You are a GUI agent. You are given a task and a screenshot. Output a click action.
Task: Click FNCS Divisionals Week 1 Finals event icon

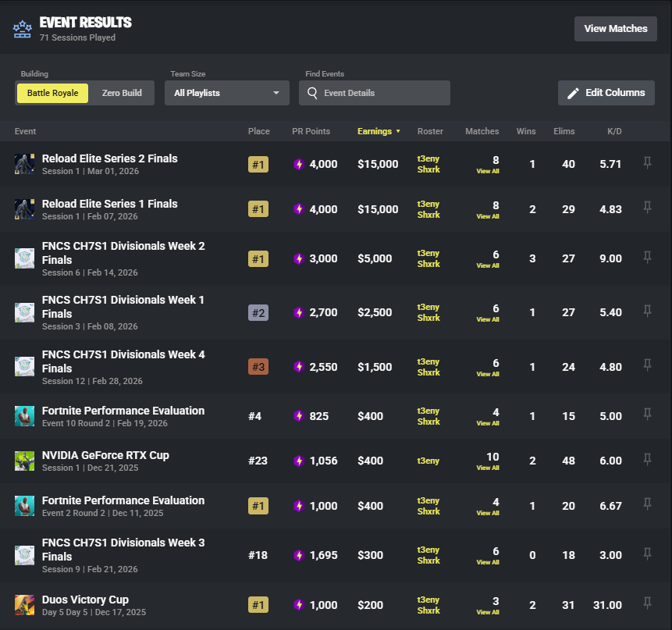tap(24, 312)
